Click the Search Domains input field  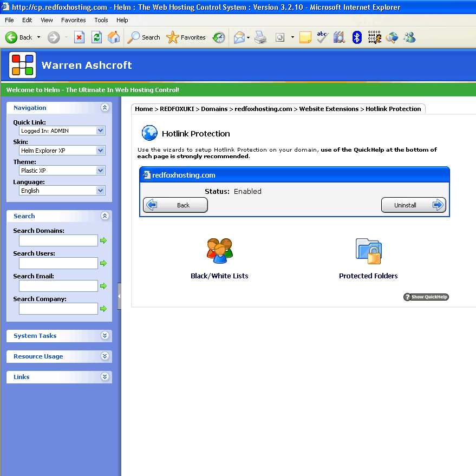pyautogui.click(x=58, y=240)
